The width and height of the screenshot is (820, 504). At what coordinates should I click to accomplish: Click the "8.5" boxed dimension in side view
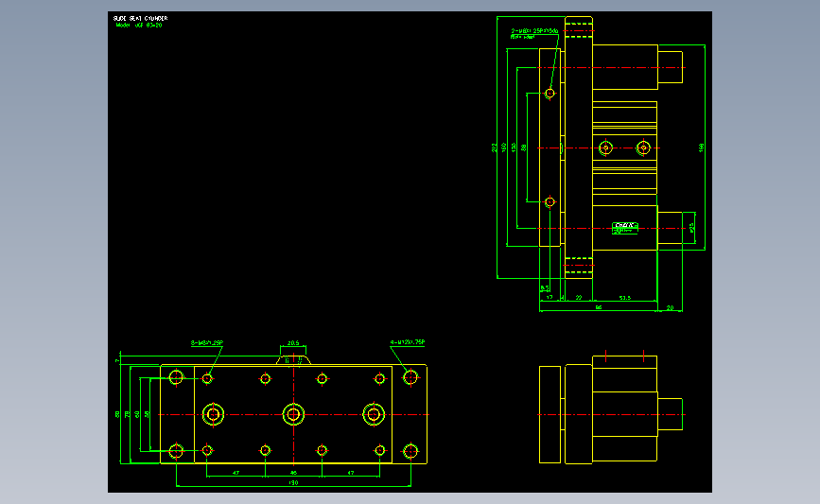coord(545,288)
